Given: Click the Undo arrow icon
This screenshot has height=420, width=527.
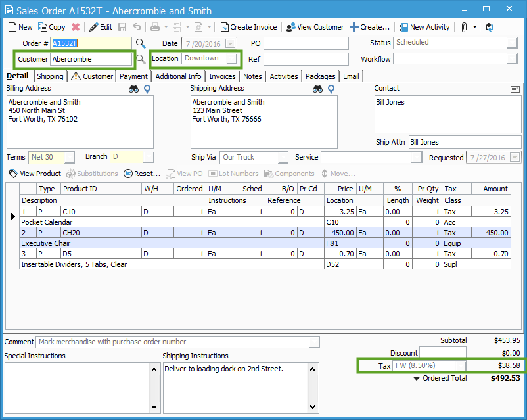Looking at the screenshot, I should (137, 27).
